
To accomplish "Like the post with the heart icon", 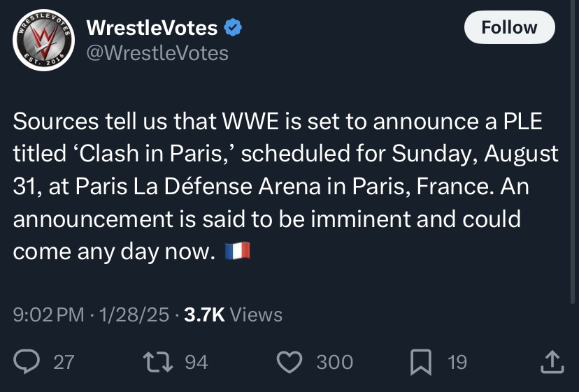I will click(x=288, y=362).
